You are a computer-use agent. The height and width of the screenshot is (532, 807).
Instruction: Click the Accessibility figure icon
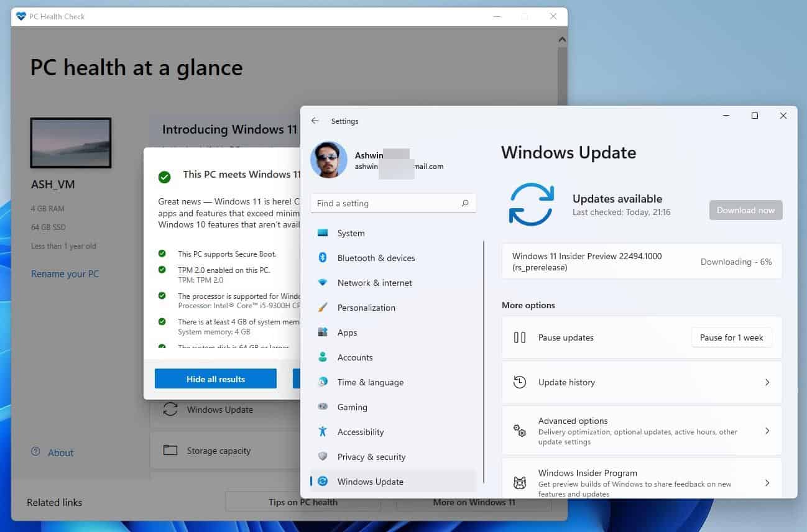pyautogui.click(x=323, y=431)
